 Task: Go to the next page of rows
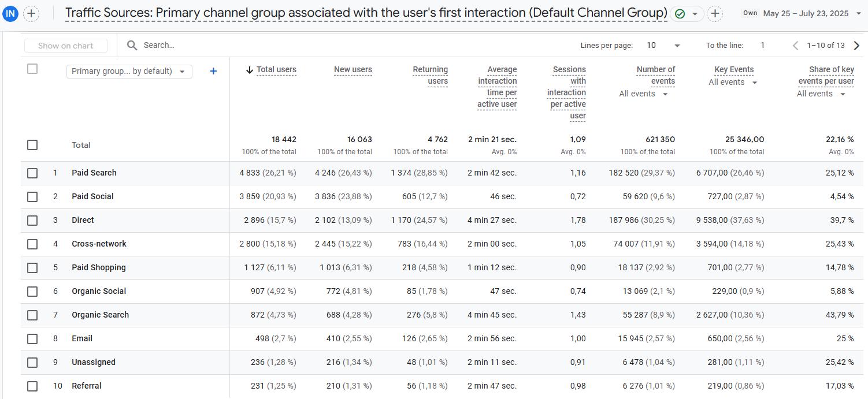[x=856, y=46]
